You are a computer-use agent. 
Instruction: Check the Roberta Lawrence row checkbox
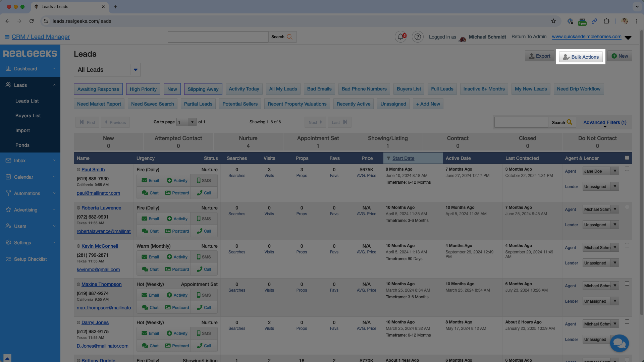tap(627, 207)
